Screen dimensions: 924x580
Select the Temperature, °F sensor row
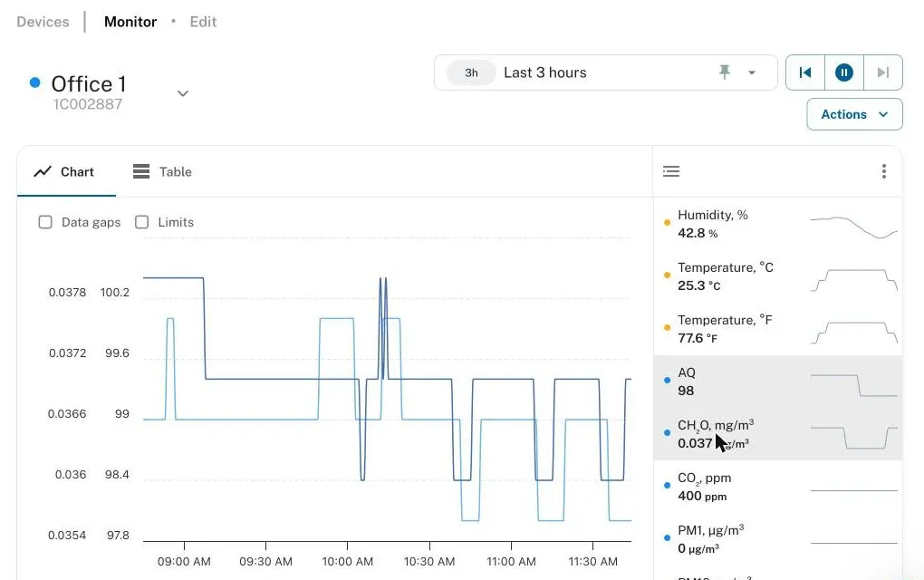pos(778,329)
